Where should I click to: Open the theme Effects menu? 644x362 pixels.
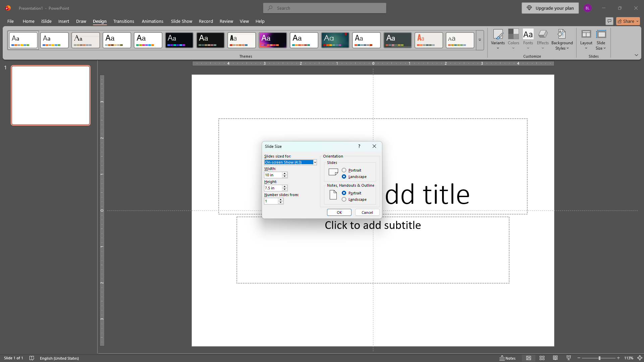point(543,40)
